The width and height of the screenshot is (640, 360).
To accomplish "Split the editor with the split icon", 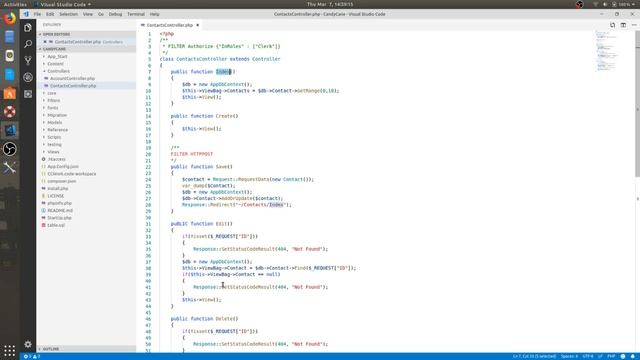I will tap(623, 25).
